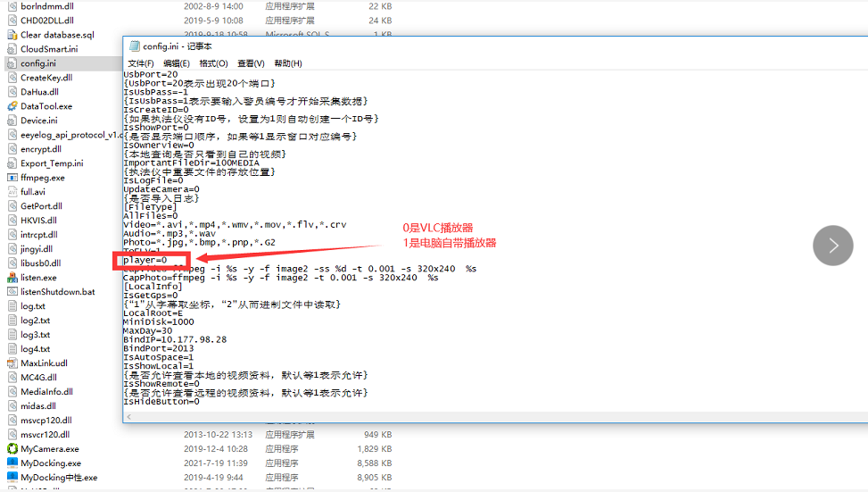Screen dimensions: 868x492
Task: Open the 文件(F) menu in Notepad
Action: pos(141,64)
